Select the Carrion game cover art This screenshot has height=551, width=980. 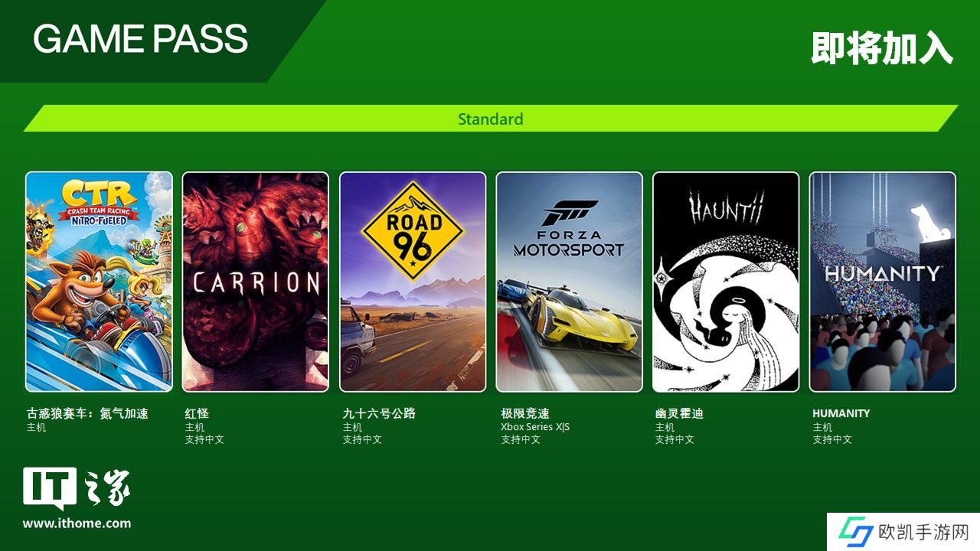point(256,282)
